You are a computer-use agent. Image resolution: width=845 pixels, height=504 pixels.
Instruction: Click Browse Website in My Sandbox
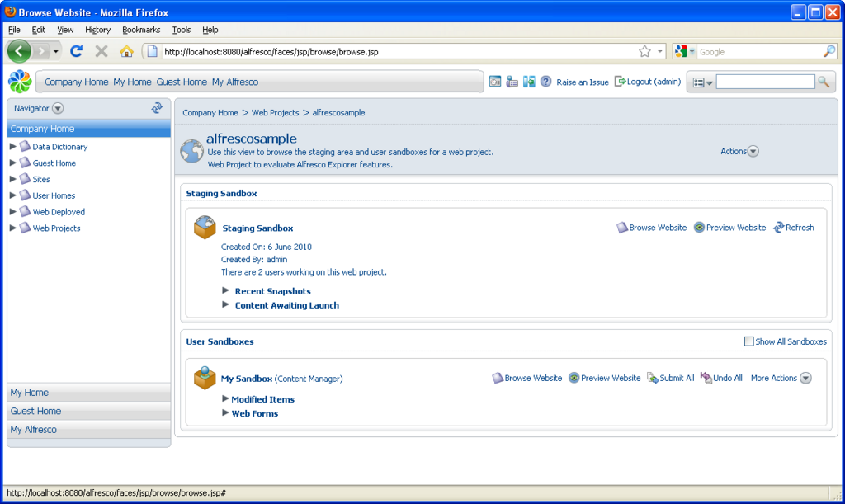tap(527, 378)
